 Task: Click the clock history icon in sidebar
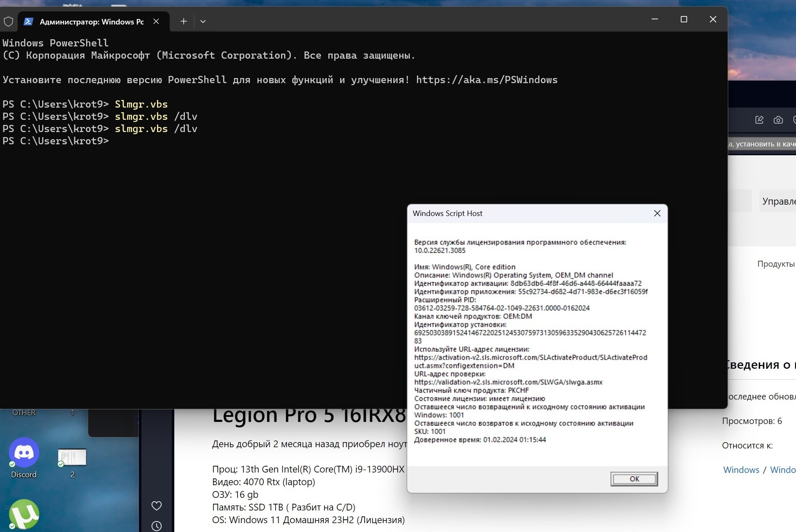click(x=157, y=526)
